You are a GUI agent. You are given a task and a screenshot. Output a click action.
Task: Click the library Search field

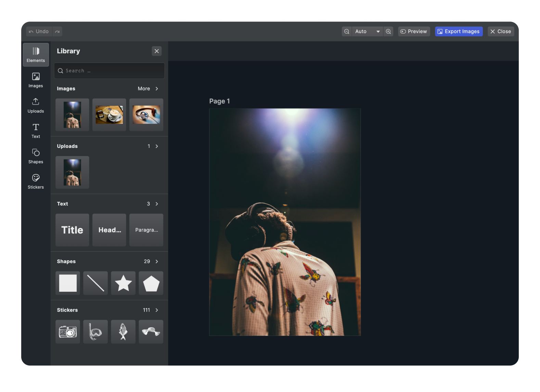click(110, 71)
